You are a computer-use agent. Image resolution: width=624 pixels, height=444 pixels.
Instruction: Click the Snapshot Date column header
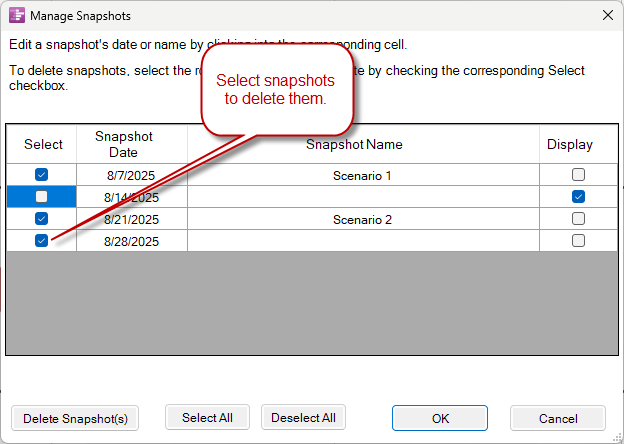tap(132, 144)
